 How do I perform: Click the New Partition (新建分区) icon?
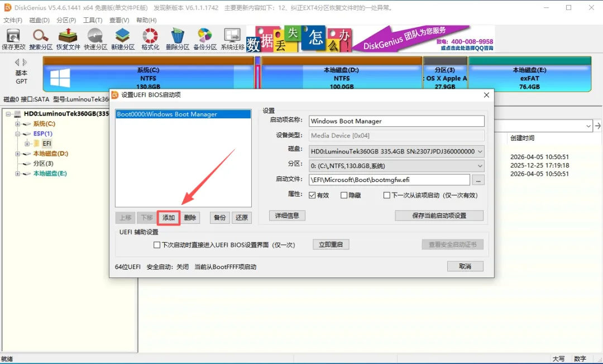[123, 39]
